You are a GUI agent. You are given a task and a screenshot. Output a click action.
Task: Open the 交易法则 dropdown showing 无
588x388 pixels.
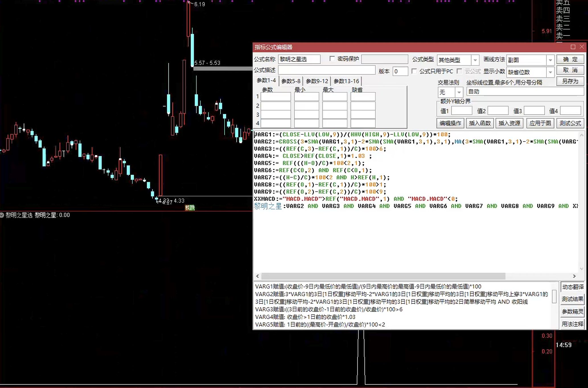459,92
